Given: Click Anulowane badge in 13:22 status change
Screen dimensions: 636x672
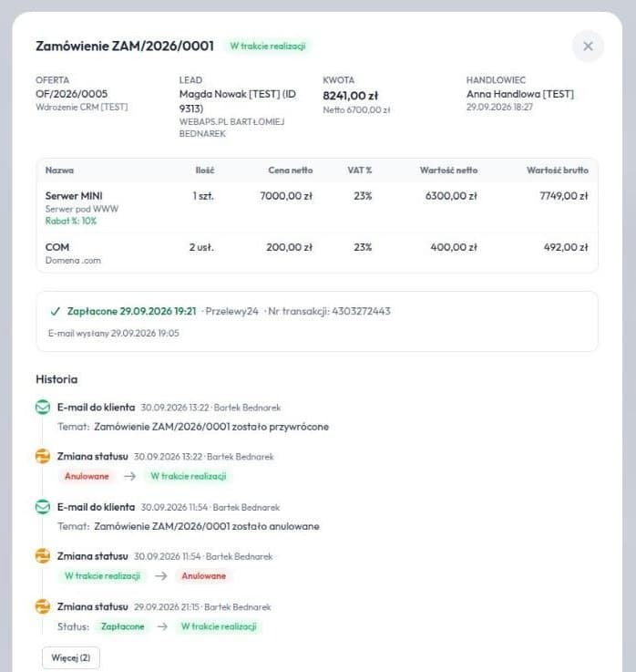Looking at the screenshot, I should click(87, 476).
